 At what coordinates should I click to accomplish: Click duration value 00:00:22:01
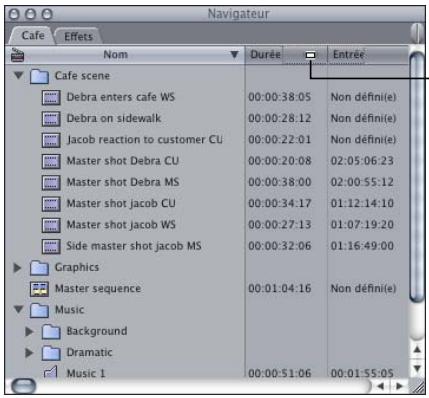[280, 140]
